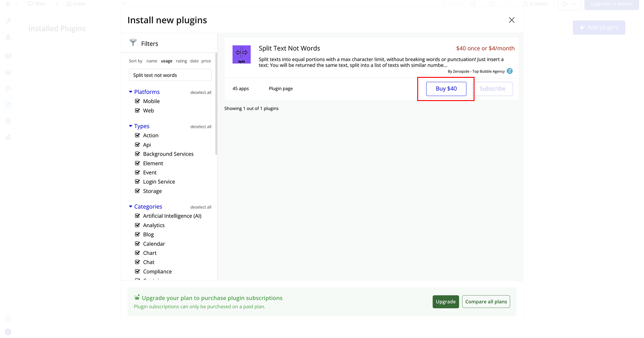
Task: Click the plugin search input field
Action: click(170, 75)
